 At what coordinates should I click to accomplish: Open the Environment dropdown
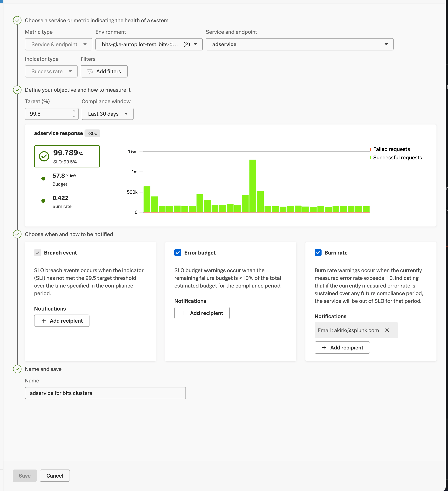[x=149, y=44]
